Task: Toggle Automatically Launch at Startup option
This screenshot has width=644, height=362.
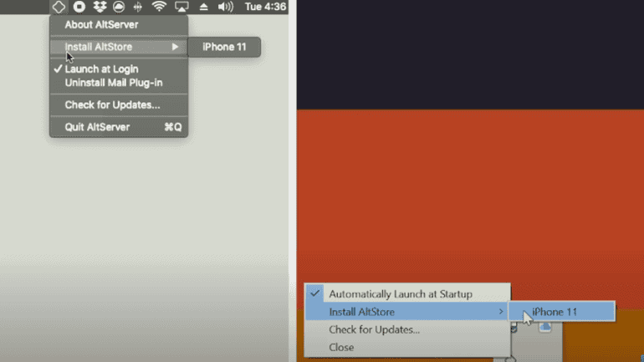Action: tap(400, 294)
